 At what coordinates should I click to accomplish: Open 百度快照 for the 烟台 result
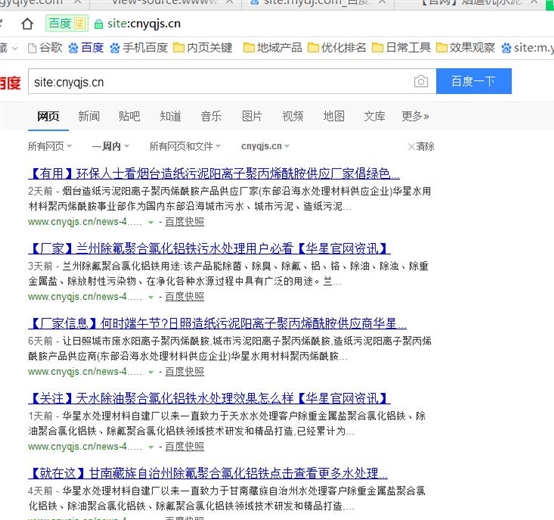click(x=184, y=221)
